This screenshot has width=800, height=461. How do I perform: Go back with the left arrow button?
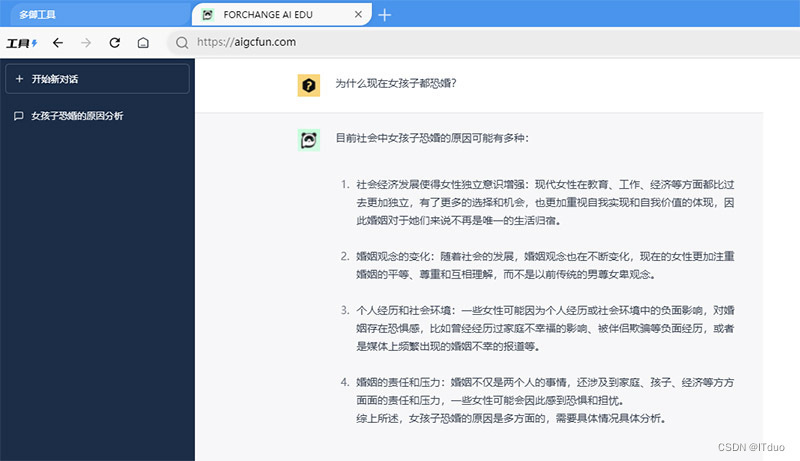pos(58,43)
